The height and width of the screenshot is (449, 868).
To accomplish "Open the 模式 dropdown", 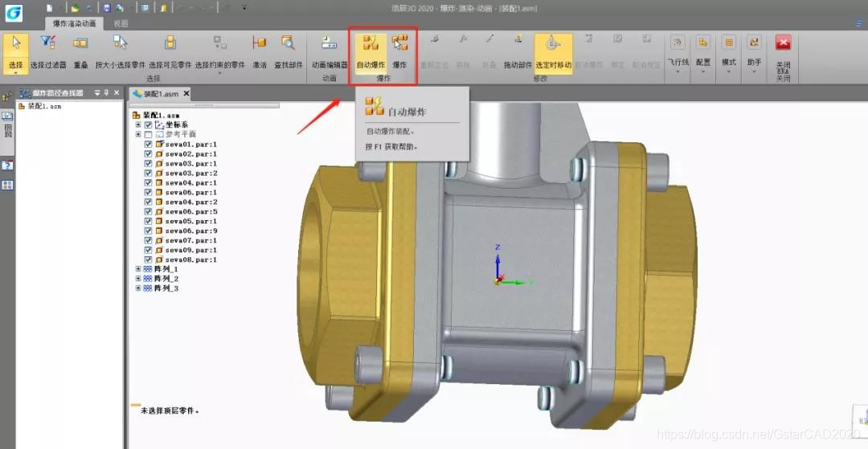I will pyautogui.click(x=728, y=54).
